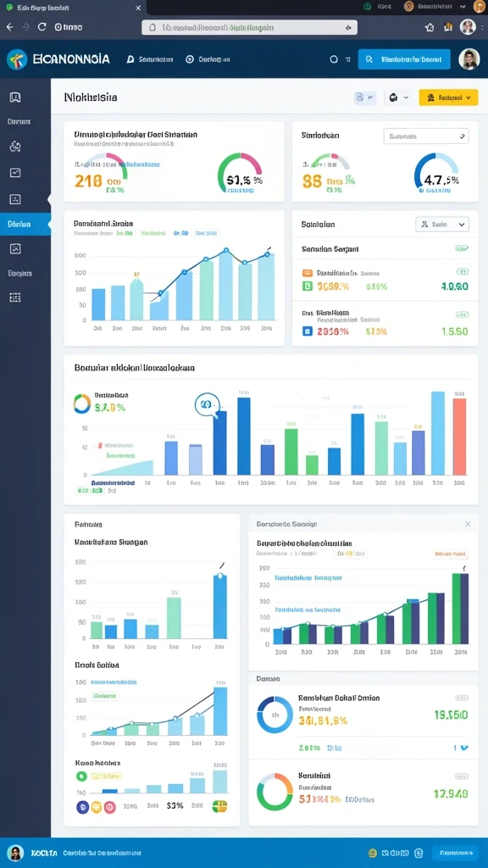
Task: Toggle the grey pill switch beside 19,560 value
Action: 462,698
